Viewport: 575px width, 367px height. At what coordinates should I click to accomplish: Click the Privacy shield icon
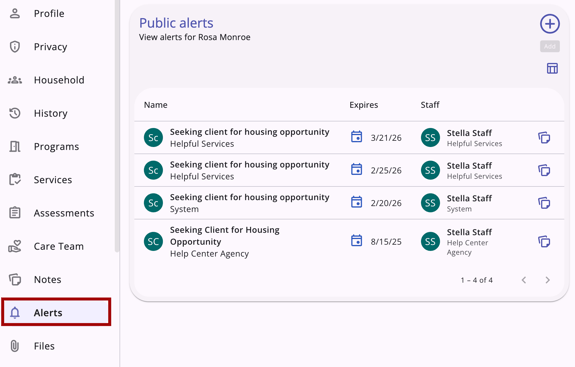[x=15, y=47]
